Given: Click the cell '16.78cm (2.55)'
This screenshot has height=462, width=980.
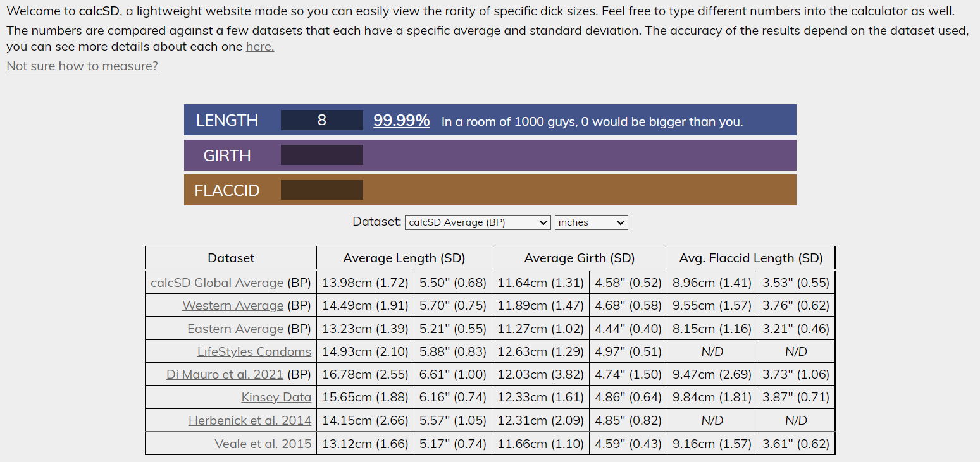Looking at the screenshot, I should pyautogui.click(x=366, y=374).
